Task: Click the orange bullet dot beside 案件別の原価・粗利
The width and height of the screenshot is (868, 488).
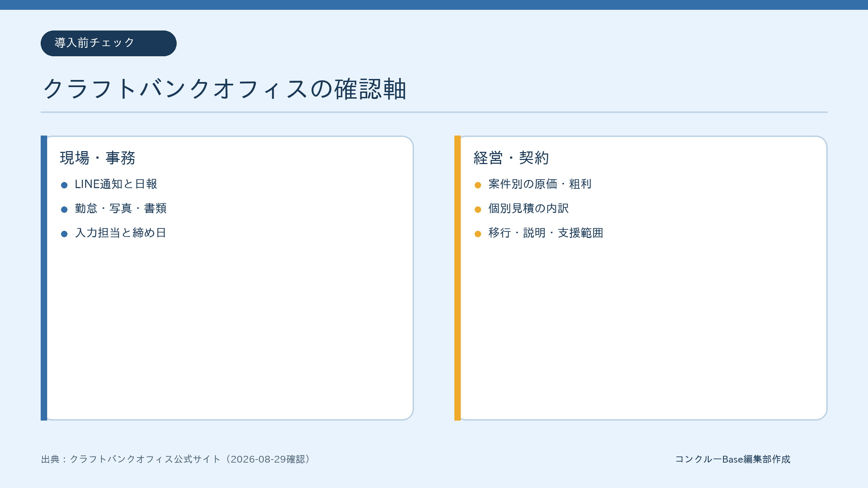Action: pos(478,185)
